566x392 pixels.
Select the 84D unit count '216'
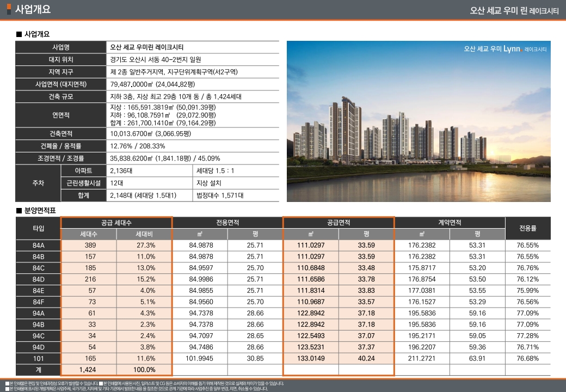click(90, 279)
